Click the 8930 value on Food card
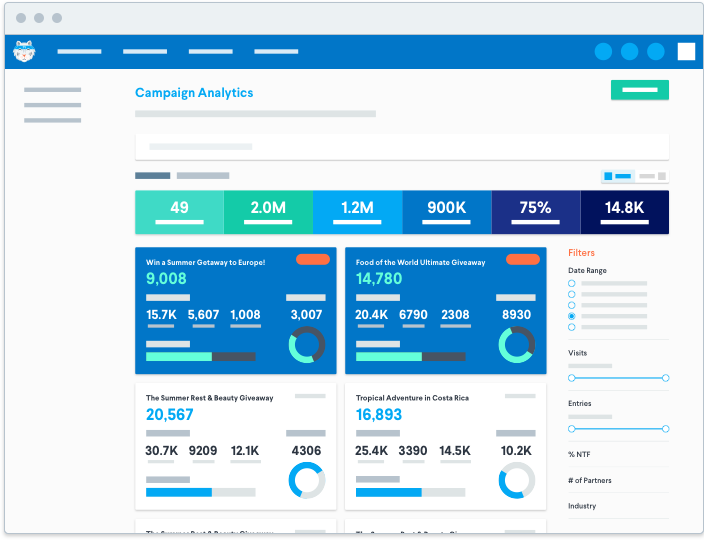 tap(516, 315)
